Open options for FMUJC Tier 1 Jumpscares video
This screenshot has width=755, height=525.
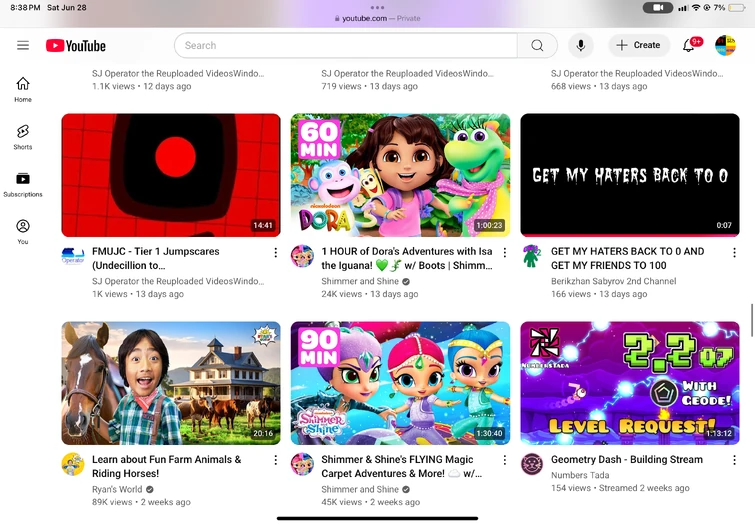(x=275, y=252)
